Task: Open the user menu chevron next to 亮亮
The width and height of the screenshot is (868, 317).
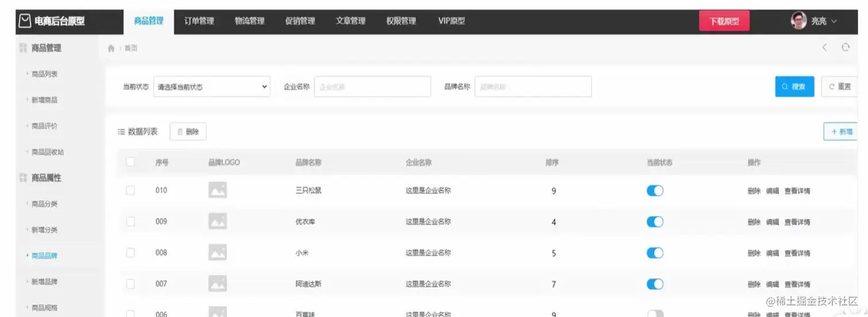Action: (834, 21)
